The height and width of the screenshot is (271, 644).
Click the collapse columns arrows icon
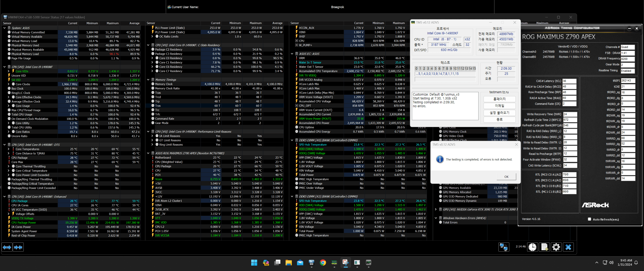tap(18, 247)
